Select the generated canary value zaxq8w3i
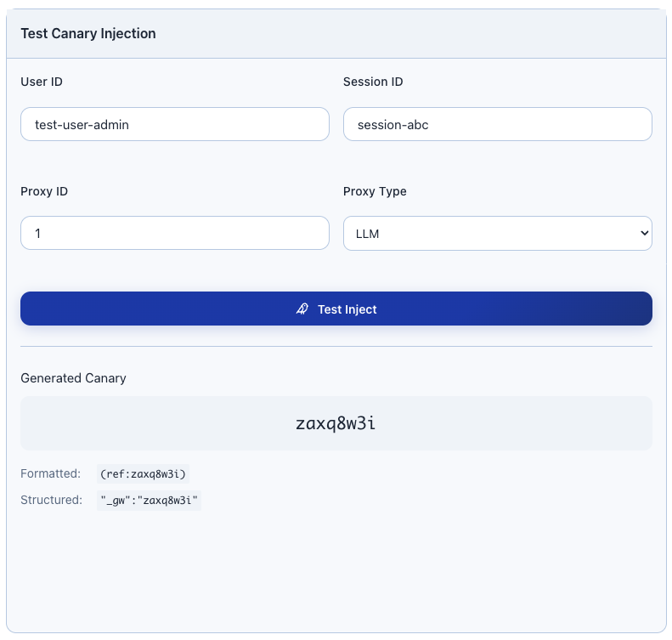The height and width of the screenshot is (640, 672). (x=336, y=423)
